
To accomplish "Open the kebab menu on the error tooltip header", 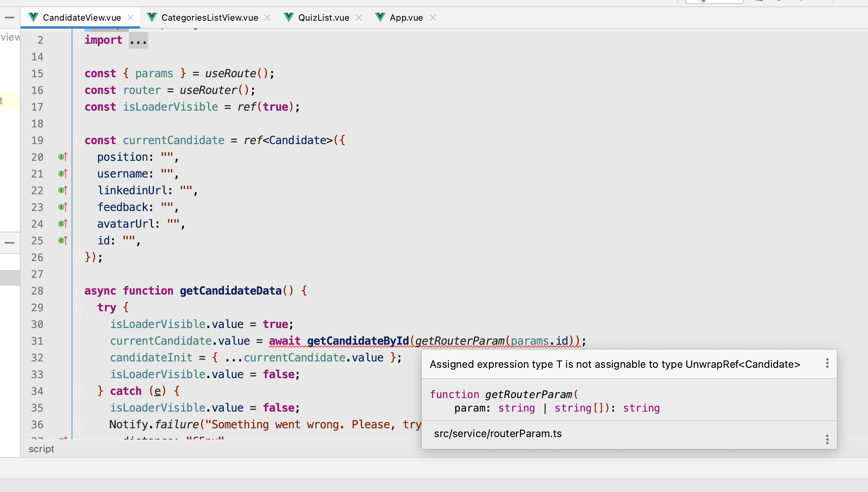I will (x=827, y=363).
